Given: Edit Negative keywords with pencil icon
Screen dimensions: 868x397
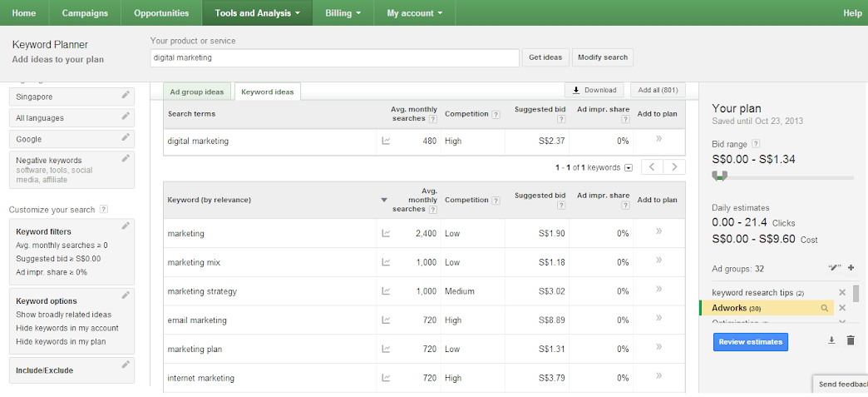Looking at the screenshot, I should (x=126, y=159).
